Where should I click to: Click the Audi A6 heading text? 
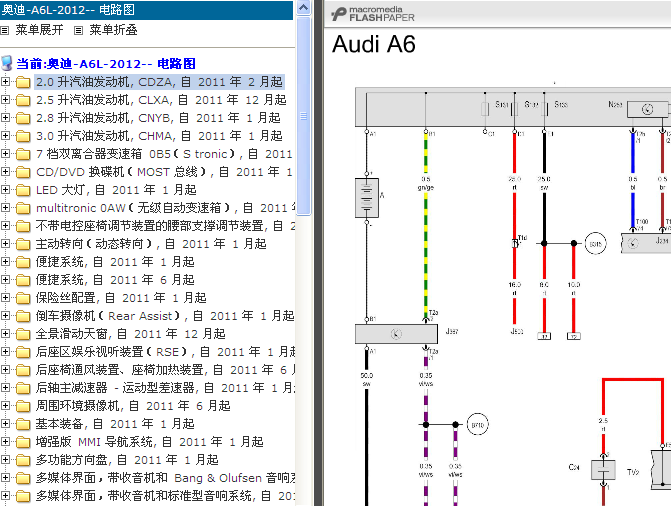point(374,44)
